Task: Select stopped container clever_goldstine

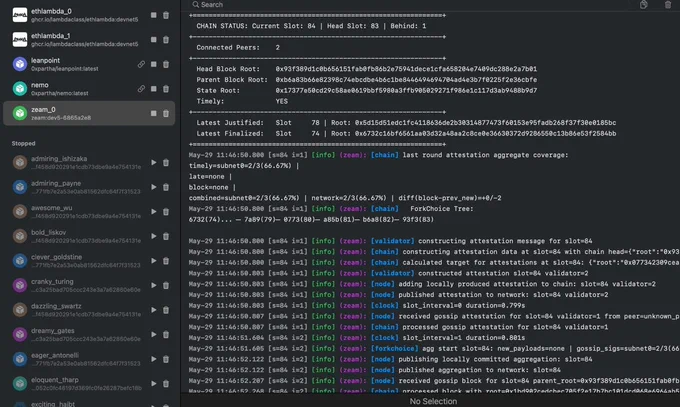Action: 89,261
